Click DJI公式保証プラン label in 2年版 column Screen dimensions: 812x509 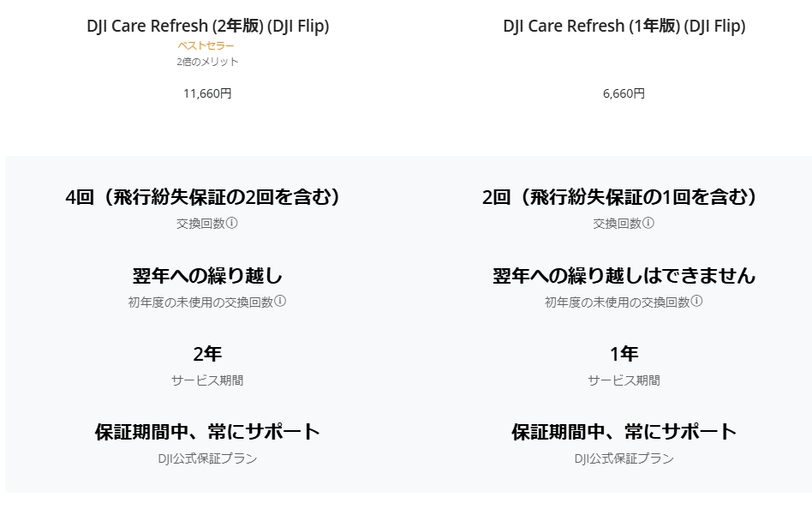[x=207, y=458]
